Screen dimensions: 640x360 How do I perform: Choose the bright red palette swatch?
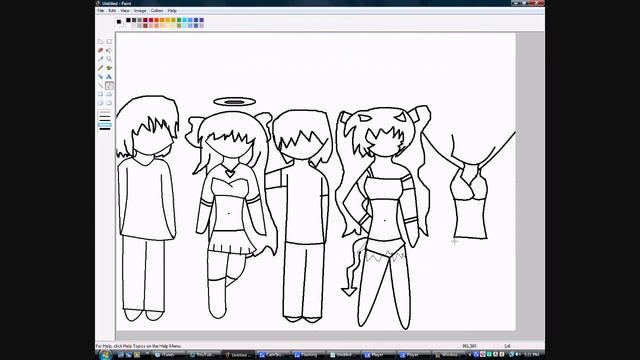(151, 20)
